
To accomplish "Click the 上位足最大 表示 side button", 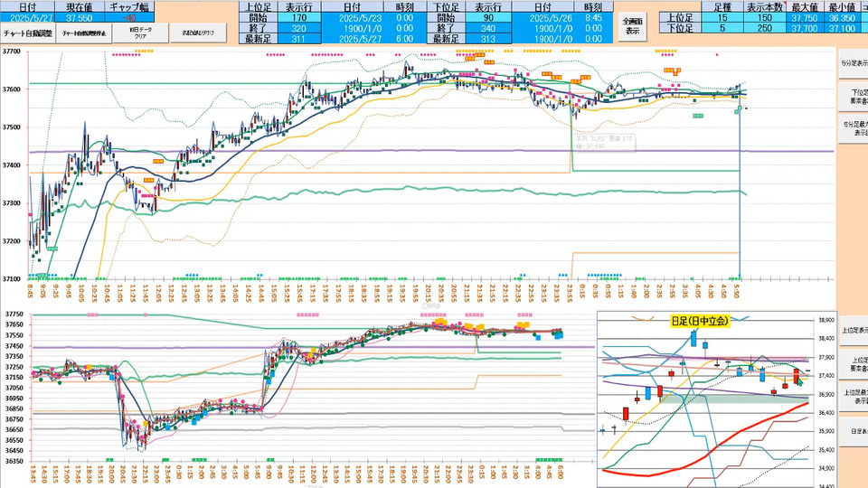I will [853, 396].
